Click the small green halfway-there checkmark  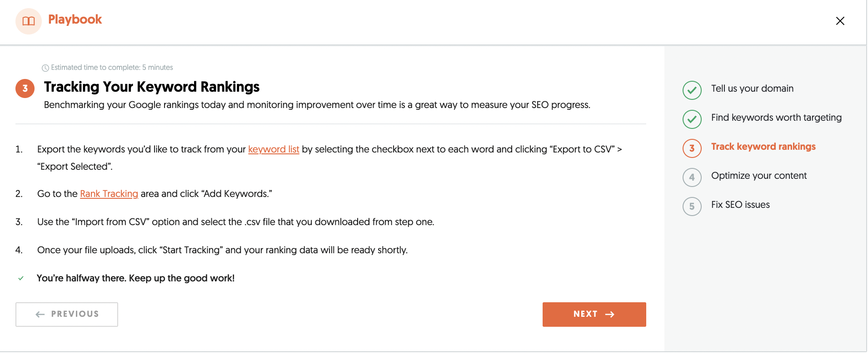[21, 278]
